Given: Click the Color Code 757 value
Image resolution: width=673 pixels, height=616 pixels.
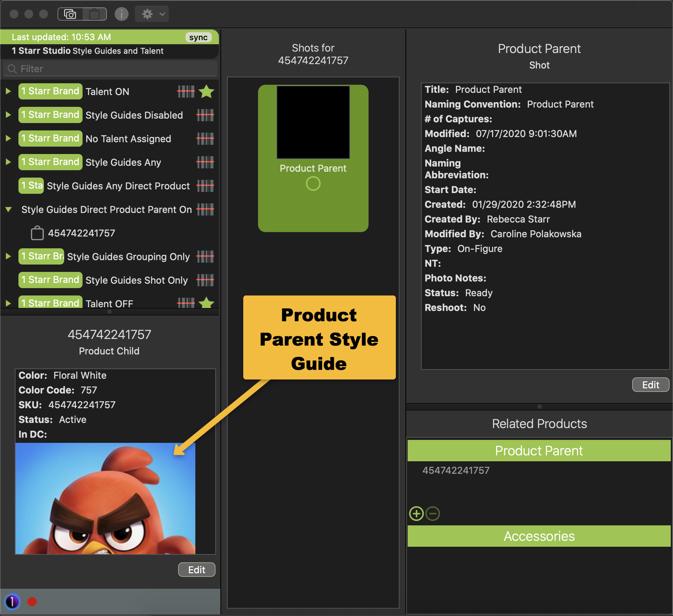Looking at the screenshot, I should tap(89, 390).
